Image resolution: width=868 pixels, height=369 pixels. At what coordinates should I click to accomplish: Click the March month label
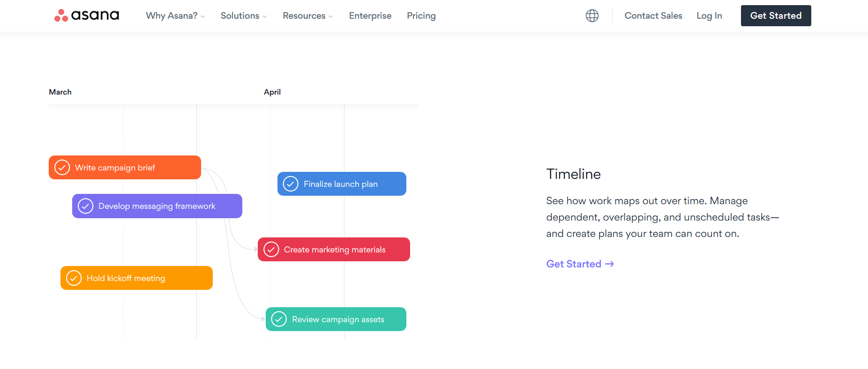coord(60,92)
